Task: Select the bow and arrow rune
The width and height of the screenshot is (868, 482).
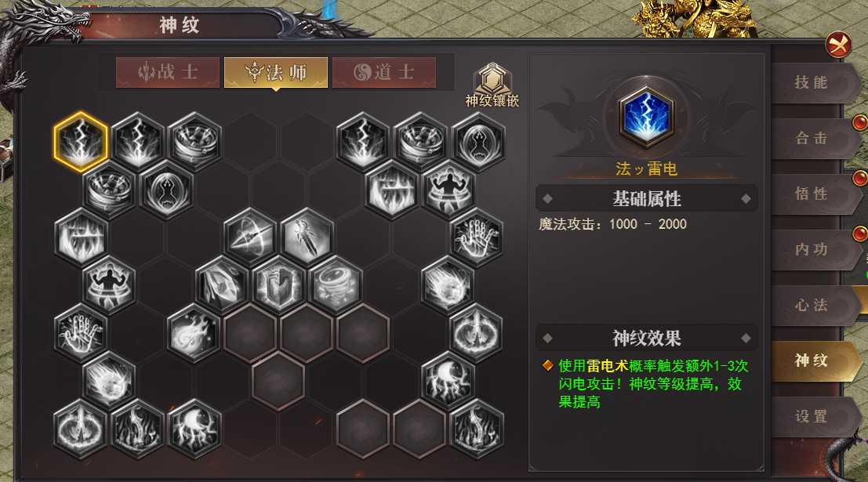Action: tap(250, 237)
